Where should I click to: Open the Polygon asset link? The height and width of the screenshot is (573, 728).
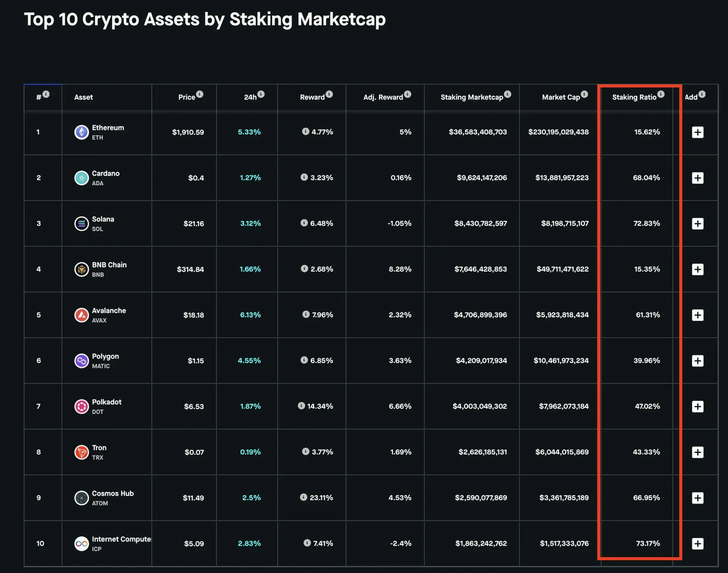(x=105, y=357)
